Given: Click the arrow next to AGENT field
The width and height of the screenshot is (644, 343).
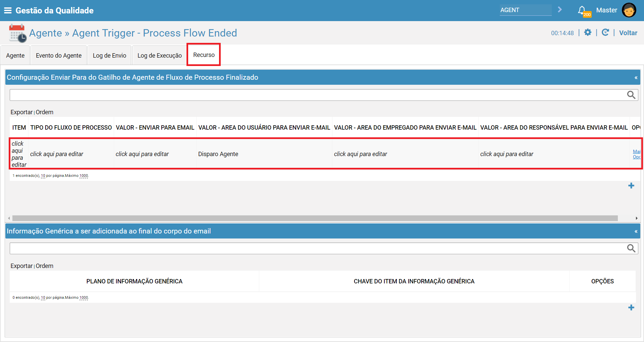Looking at the screenshot, I should [560, 10].
